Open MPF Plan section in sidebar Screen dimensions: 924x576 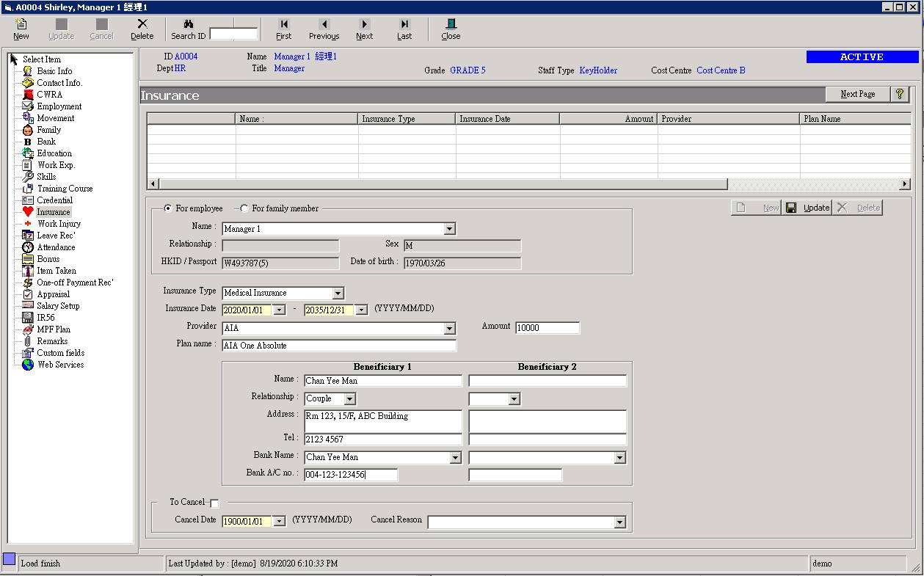pos(54,329)
